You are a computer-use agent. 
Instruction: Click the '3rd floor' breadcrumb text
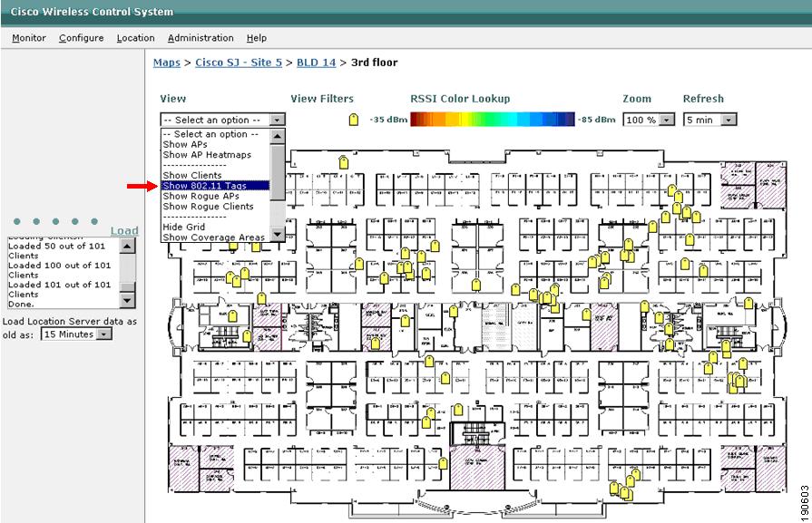375,63
